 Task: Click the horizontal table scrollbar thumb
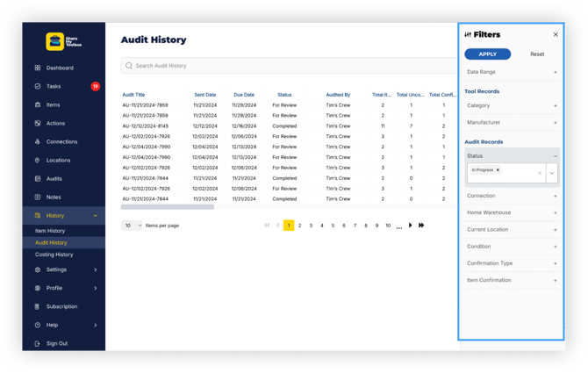click(x=168, y=207)
